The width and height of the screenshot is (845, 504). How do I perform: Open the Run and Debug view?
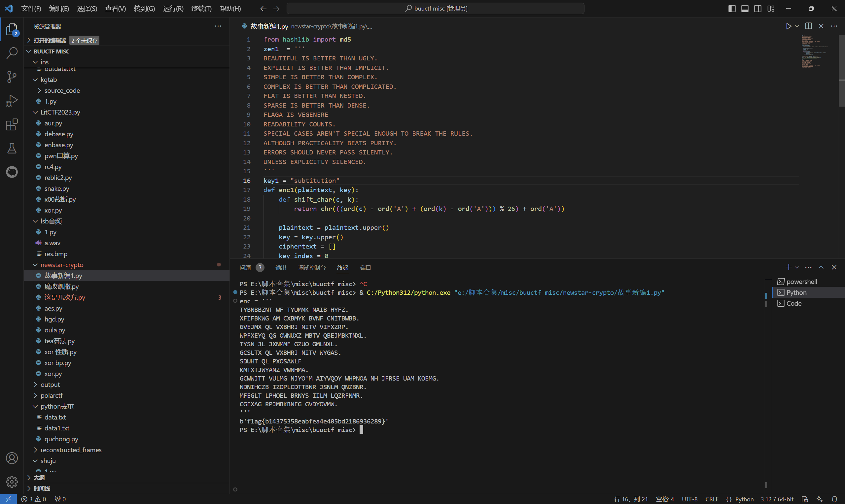pyautogui.click(x=12, y=101)
